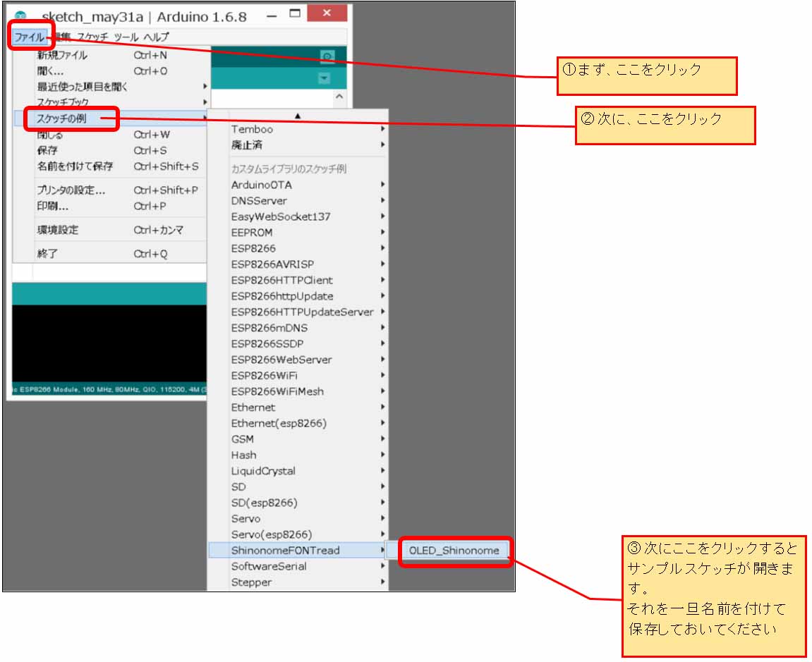Click the examples list scroll-up arrow
Screen dimensions: 812x662
(298, 116)
